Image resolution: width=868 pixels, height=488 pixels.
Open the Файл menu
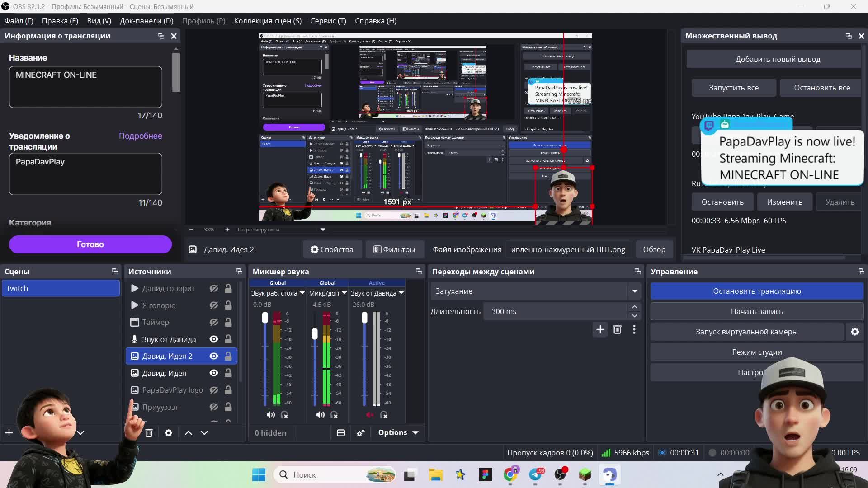pos(19,21)
